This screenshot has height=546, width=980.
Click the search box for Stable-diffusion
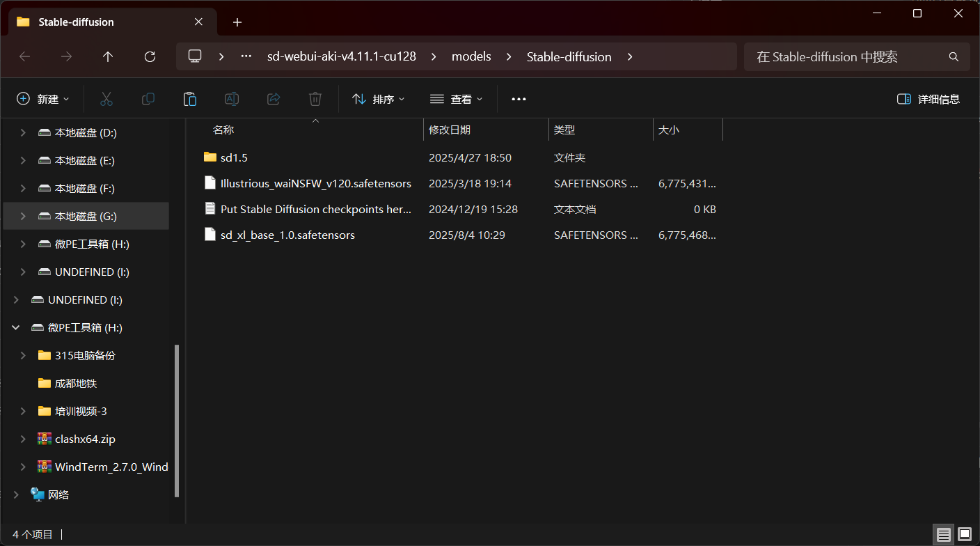856,57
